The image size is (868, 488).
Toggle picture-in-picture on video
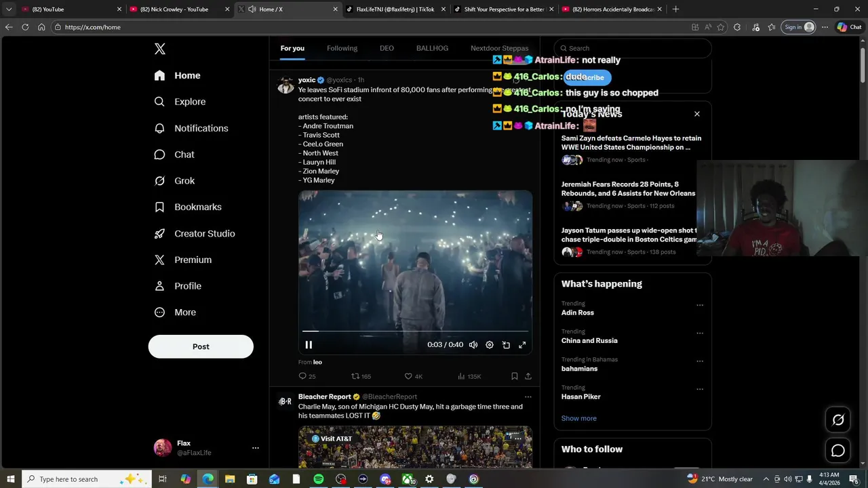(506, 345)
